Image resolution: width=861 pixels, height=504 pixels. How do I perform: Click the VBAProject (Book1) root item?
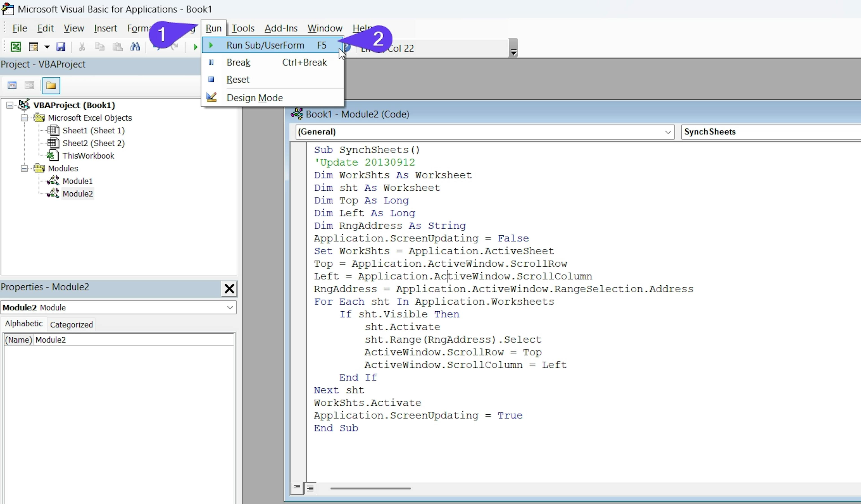coord(74,105)
